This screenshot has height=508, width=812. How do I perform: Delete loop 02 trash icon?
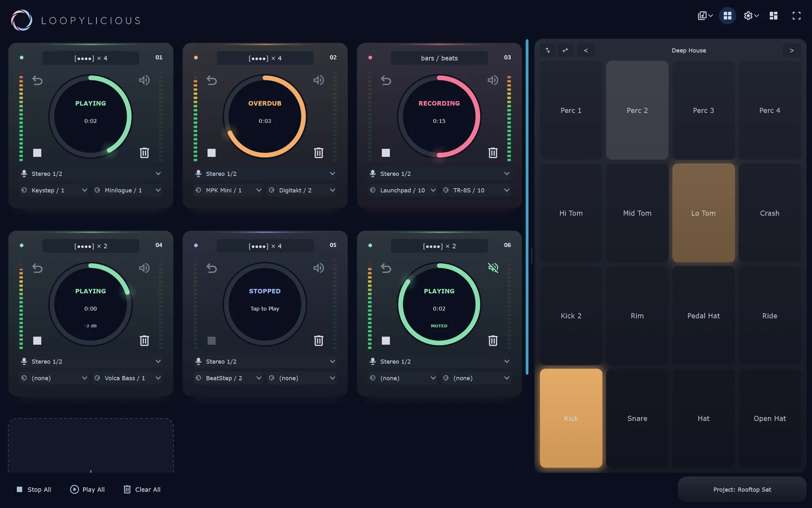point(318,153)
